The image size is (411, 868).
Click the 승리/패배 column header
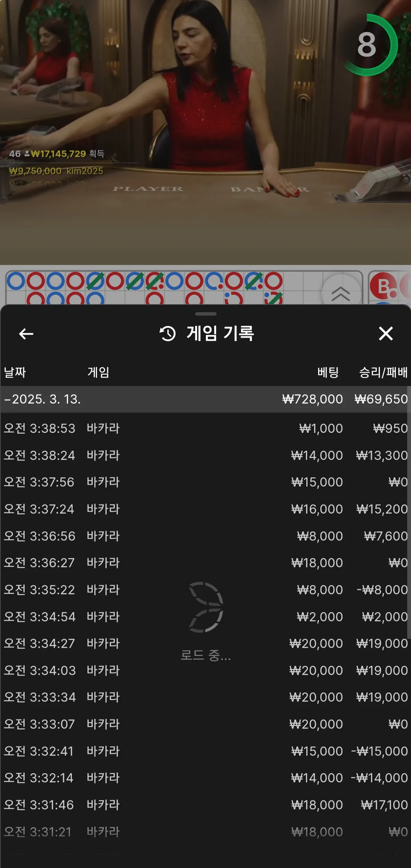click(383, 372)
